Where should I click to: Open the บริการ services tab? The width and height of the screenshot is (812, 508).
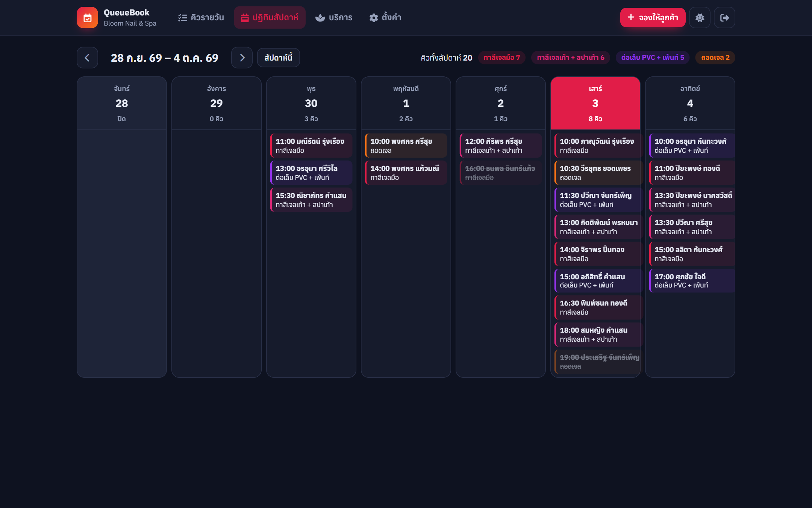point(334,18)
